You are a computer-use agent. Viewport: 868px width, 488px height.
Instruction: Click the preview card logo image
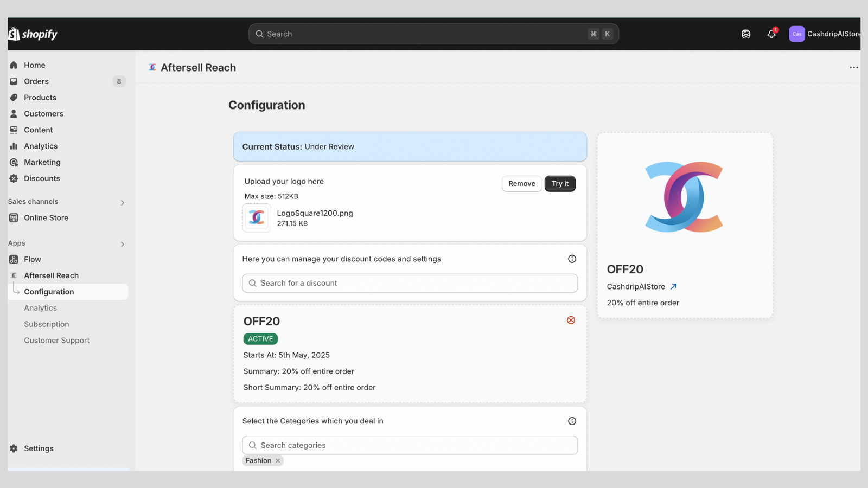(684, 197)
